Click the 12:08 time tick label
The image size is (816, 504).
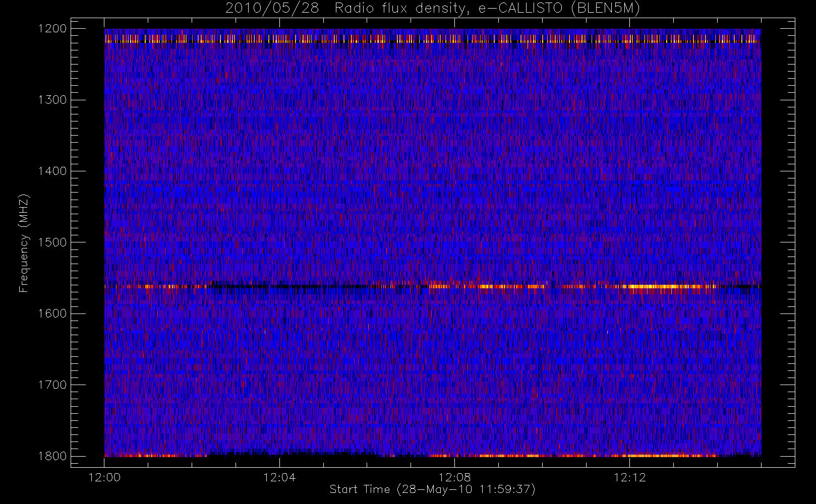coord(454,477)
